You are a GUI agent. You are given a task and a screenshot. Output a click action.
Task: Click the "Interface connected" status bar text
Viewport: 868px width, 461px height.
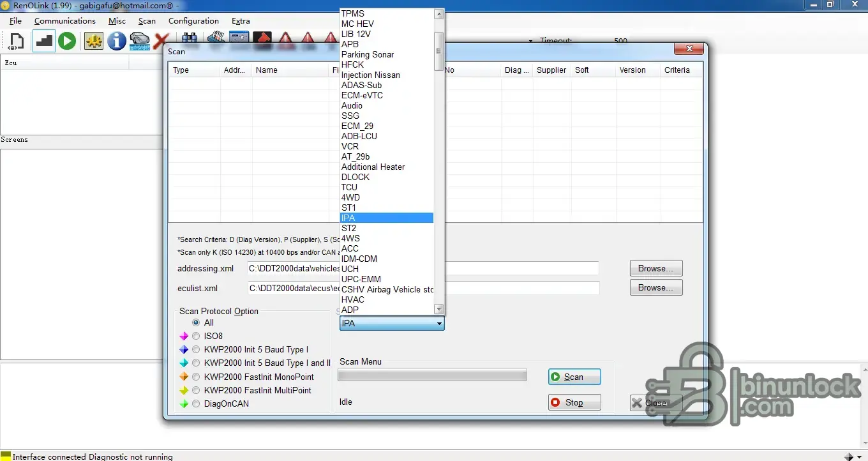pyautogui.click(x=49, y=457)
